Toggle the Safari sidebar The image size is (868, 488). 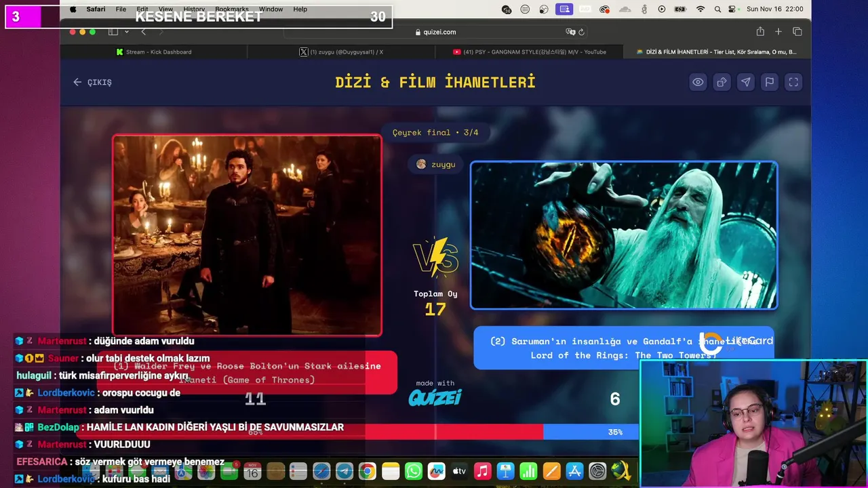click(113, 32)
